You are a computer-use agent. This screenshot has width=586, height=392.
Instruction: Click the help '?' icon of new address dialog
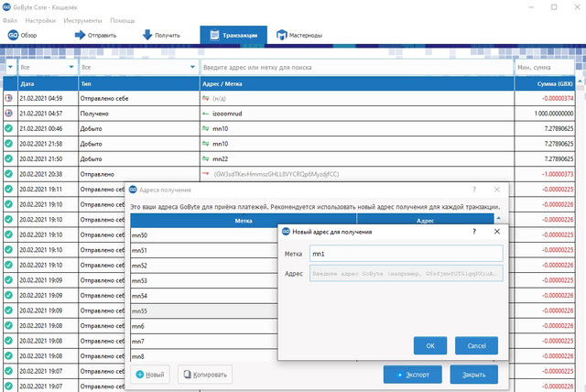(x=474, y=232)
